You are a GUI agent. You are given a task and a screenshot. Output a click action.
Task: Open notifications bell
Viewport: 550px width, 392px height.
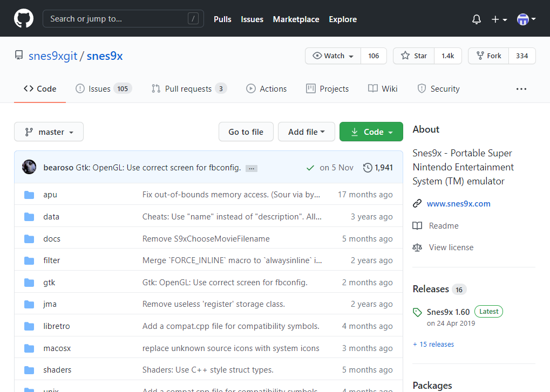click(x=477, y=19)
